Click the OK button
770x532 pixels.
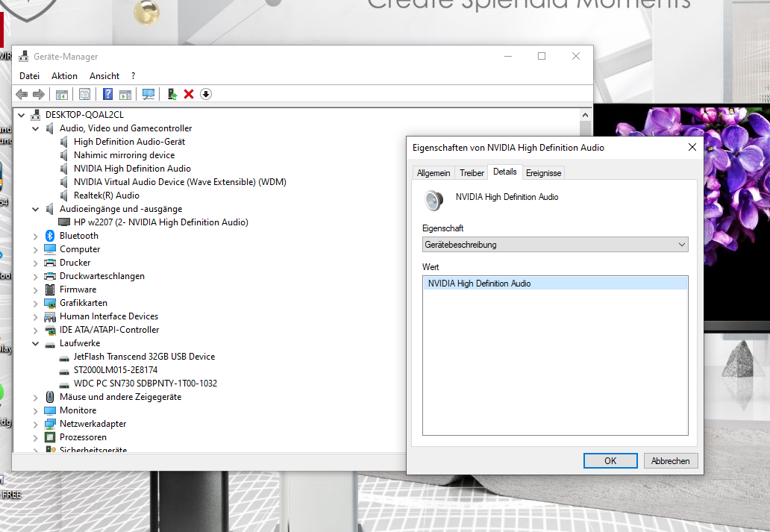pos(610,461)
